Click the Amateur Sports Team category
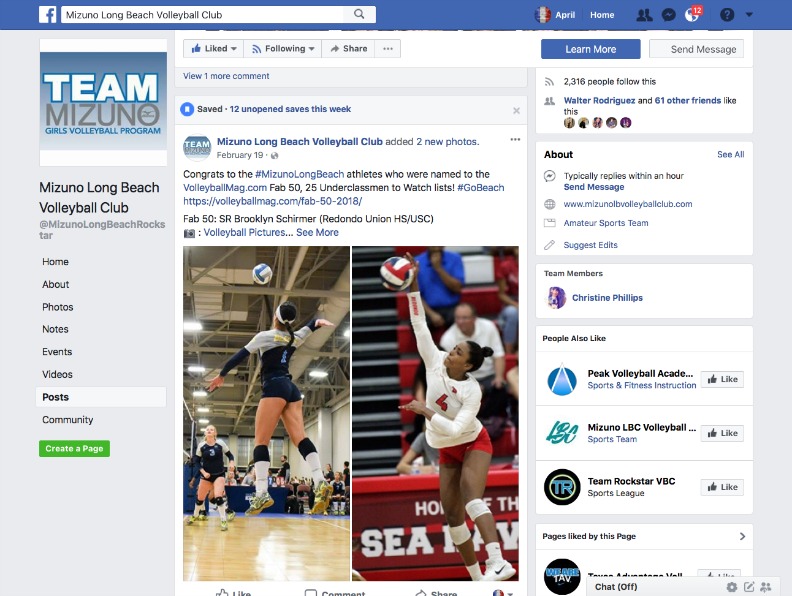792x596 pixels. pos(606,223)
